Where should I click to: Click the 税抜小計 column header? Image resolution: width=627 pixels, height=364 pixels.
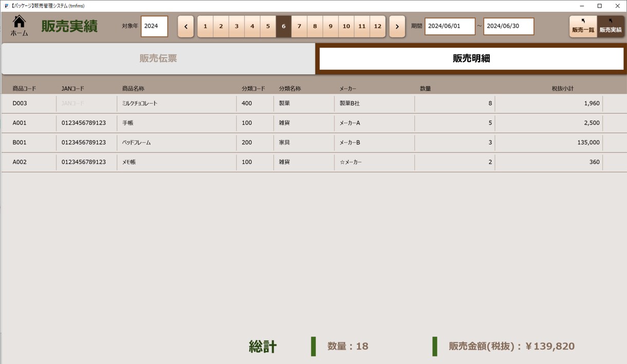(x=563, y=89)
